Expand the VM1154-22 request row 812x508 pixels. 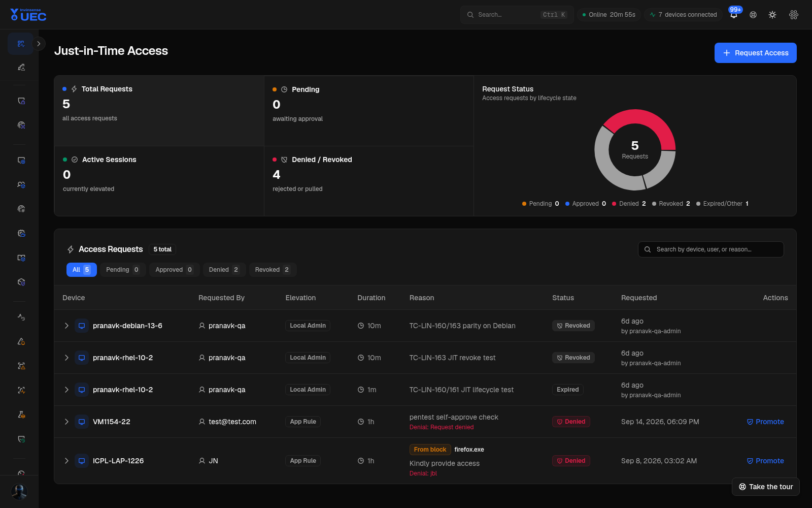pos(66,422)
